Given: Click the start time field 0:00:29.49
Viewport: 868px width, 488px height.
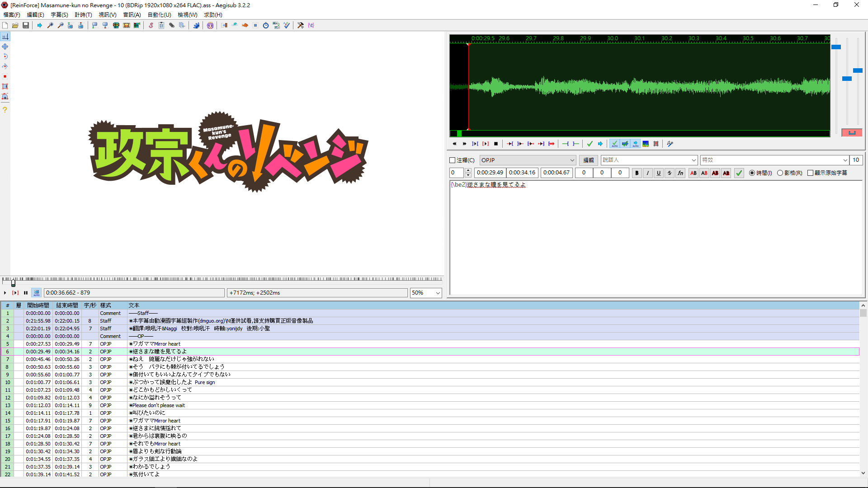Looking at the screenshot, I should click(490, 173).
